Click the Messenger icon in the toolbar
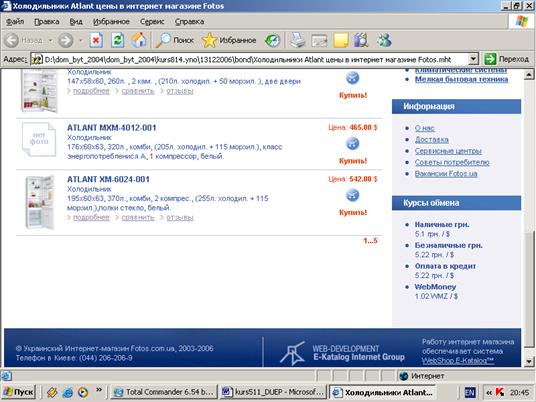 tap(384, 40)
